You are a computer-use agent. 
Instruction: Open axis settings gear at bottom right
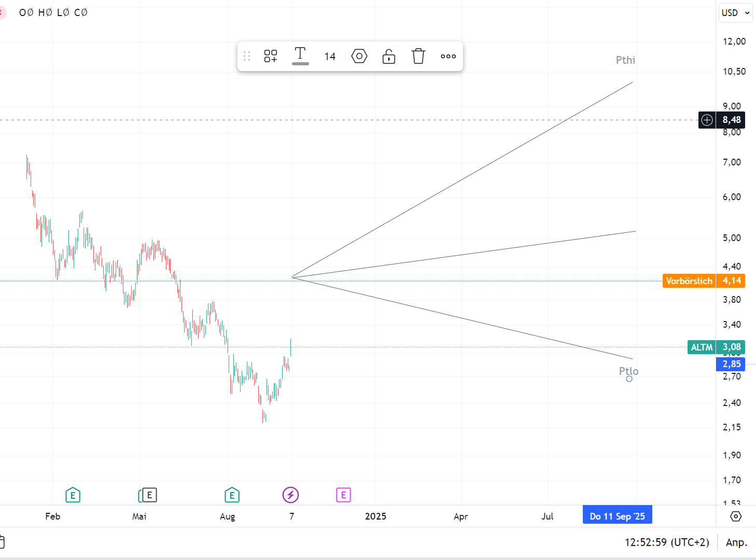736,516
